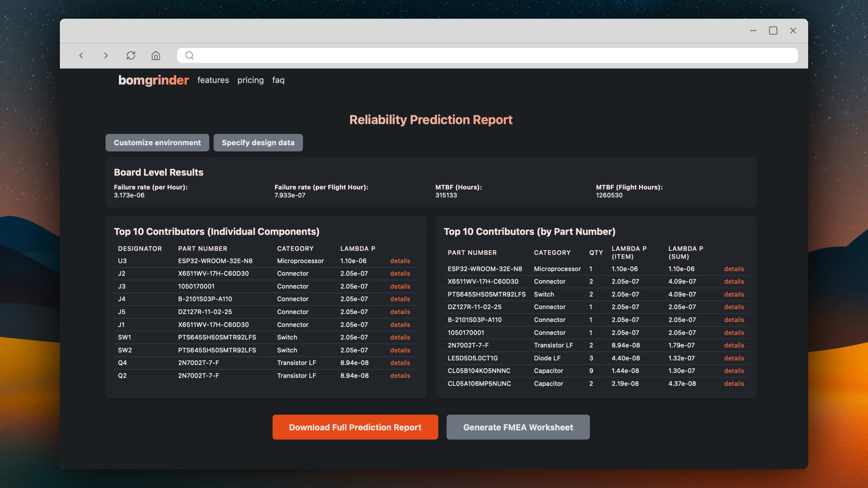868x488 pixels.
Task: Open details for 1050170001 in part number table
Action: 734,333
